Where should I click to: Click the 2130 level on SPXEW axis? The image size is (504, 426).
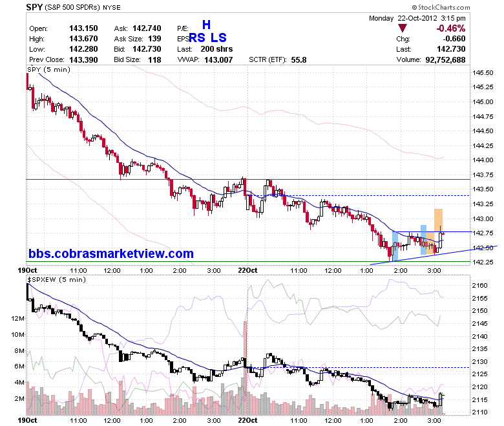pyautogui.click(x=479, y=362)
